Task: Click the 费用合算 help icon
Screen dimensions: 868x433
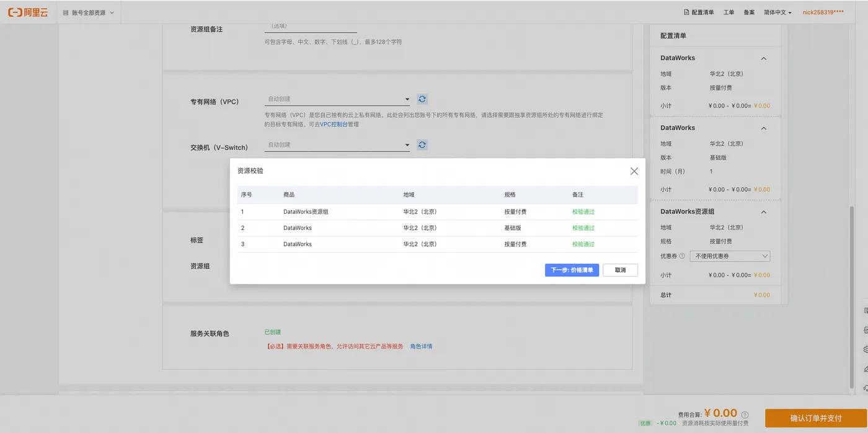Action: point(745,414)
